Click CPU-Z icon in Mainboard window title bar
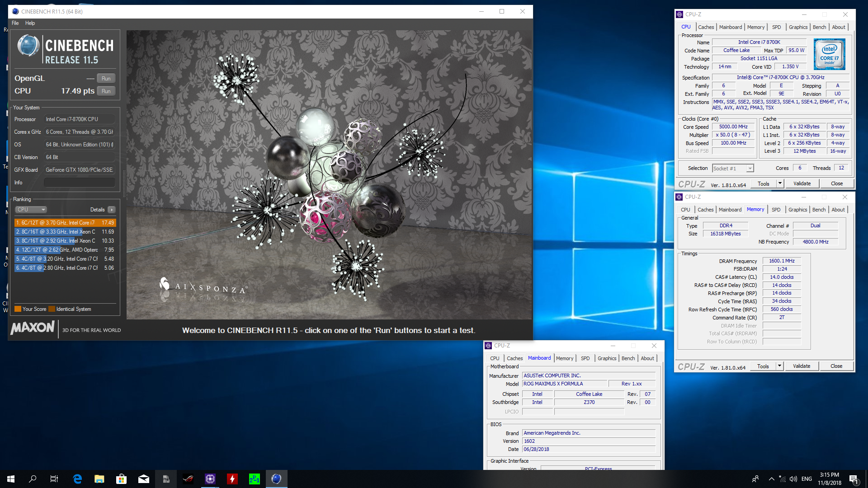Viewport: 868px width, 488px height. (488, 346)
